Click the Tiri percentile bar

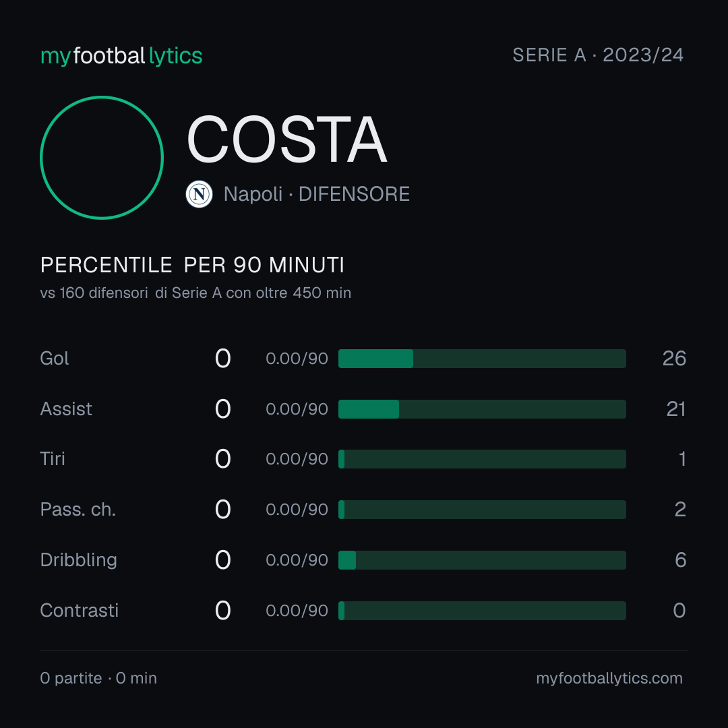482,459
